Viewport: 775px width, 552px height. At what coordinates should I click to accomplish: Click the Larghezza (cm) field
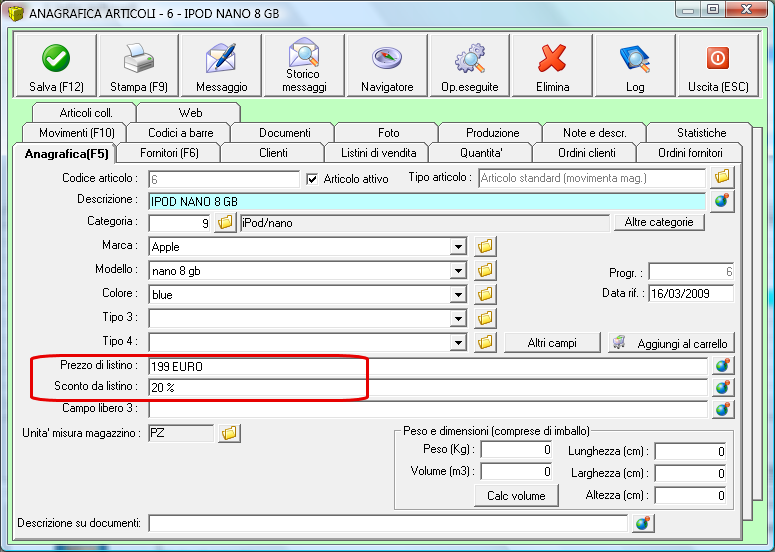690,473
